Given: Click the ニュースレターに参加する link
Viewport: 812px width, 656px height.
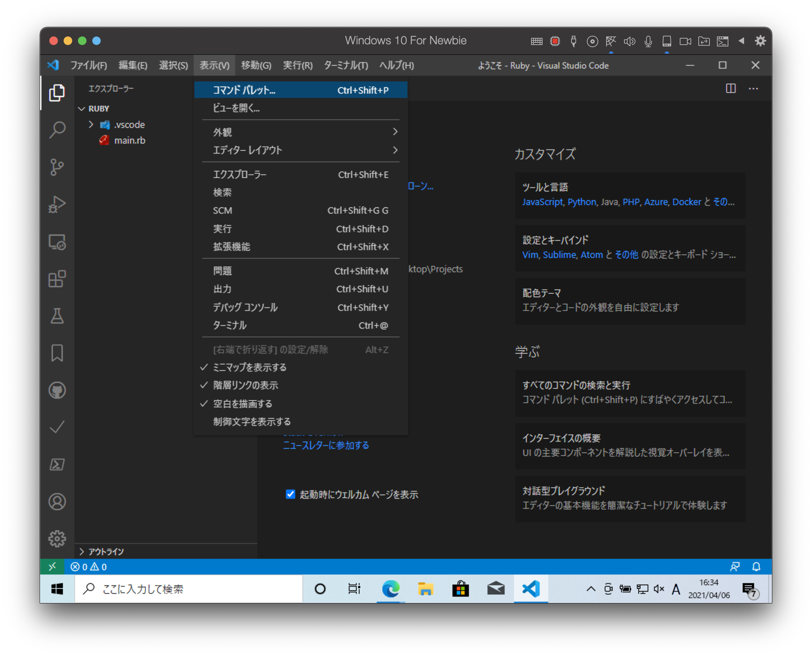Looking at the screenshot, I should [326, 445].
